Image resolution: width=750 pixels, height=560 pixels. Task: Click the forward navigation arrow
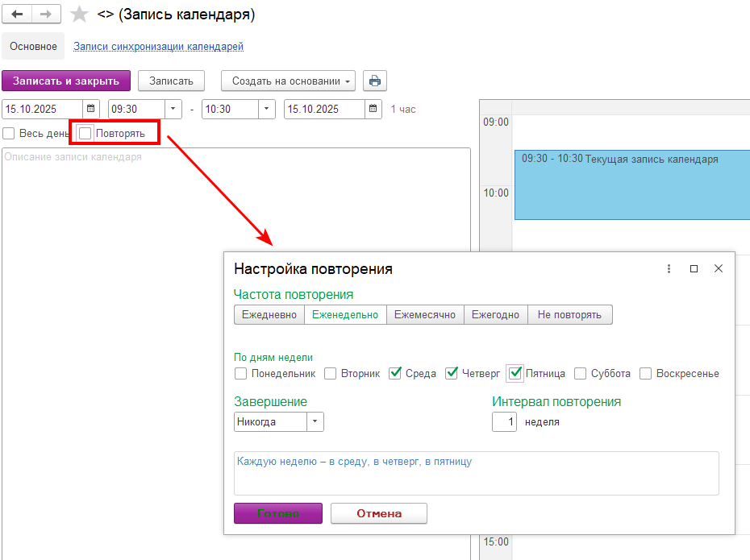46,15
